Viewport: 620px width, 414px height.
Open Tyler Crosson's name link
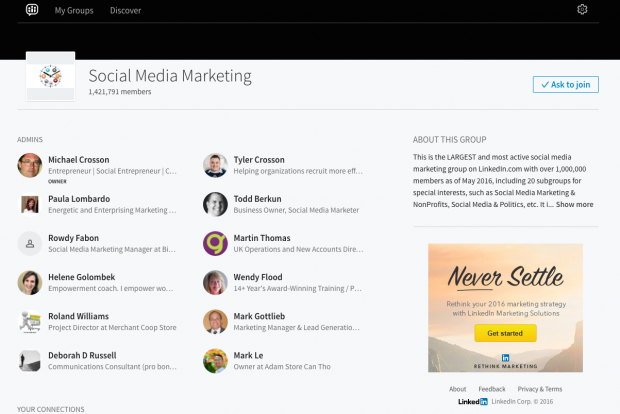pos(258,160)
